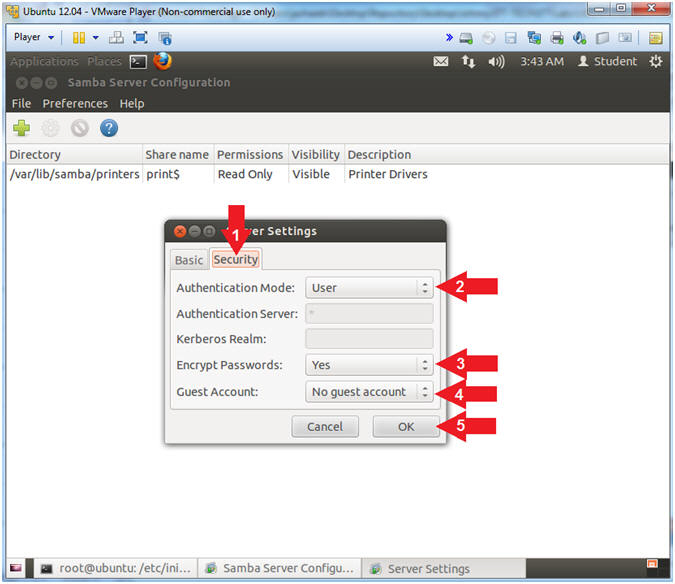The height and width of the screenshot is (584, 675).
Task: Sort by the Visibility column header
Action: [316, 154]
